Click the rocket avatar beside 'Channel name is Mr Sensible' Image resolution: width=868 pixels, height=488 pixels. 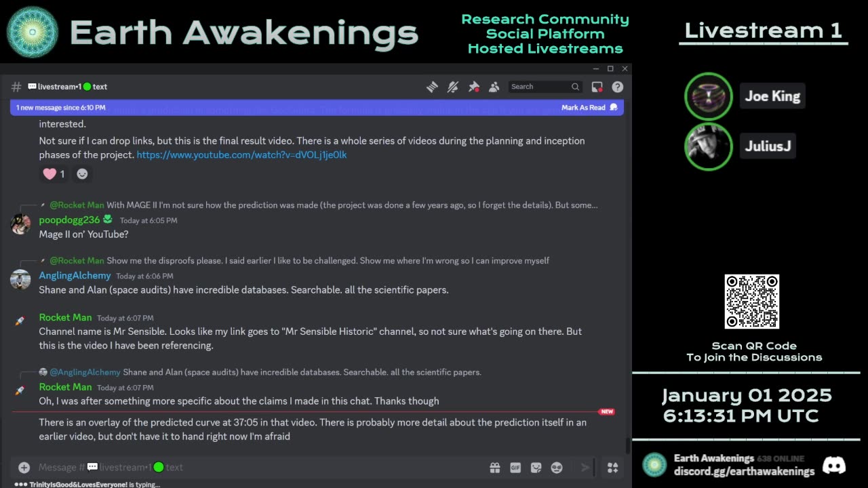pyautogui.click(x=20, y=321)
